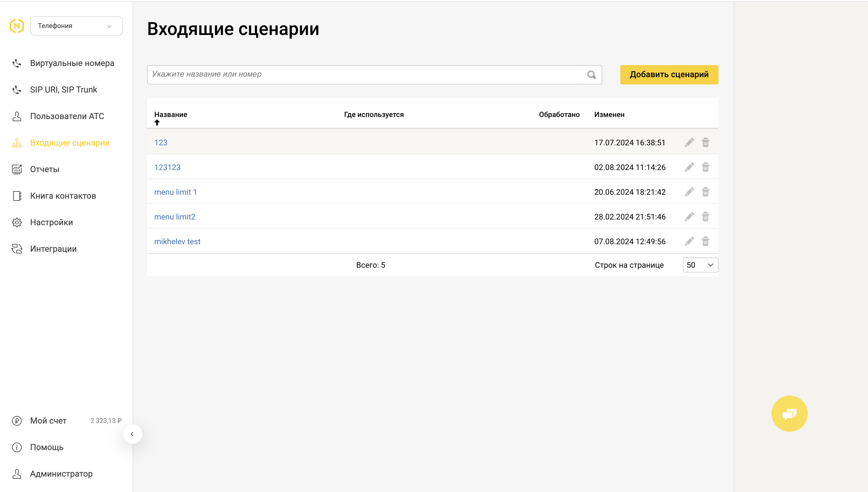Click the search magnifier icon
Image resolution: width=868 pixels, height=492 pixels.
[591, 75]
